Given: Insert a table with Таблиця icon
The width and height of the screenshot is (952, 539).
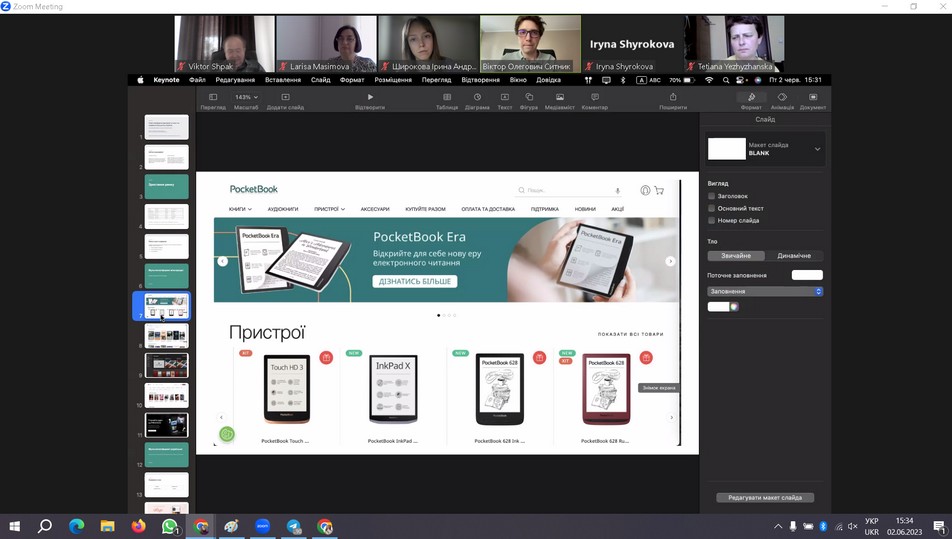Looking at the screenshot, I should coord(446,97).
